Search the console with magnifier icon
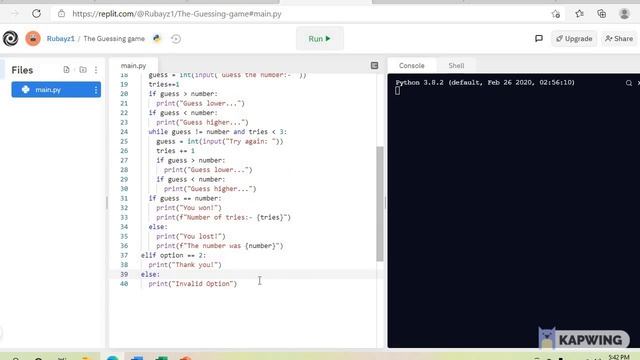The image size is (640, 360). pyautogui.click(x=629, y=83)
